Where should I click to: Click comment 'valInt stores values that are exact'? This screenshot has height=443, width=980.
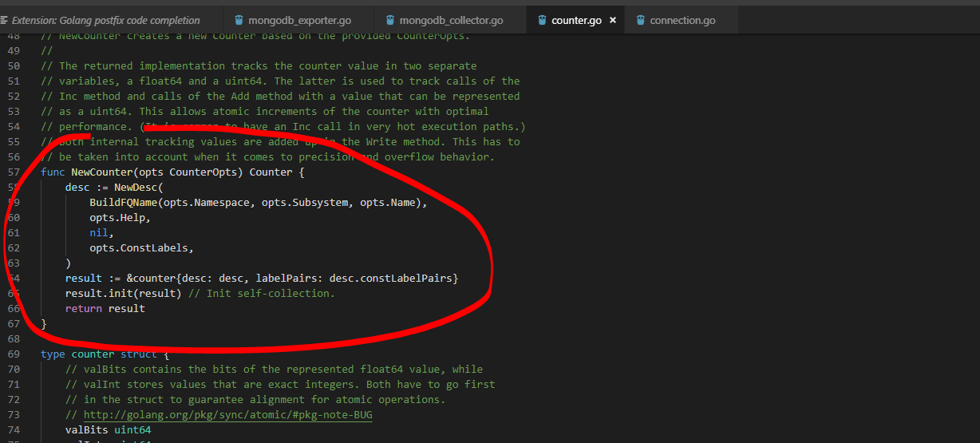point(280,384)
